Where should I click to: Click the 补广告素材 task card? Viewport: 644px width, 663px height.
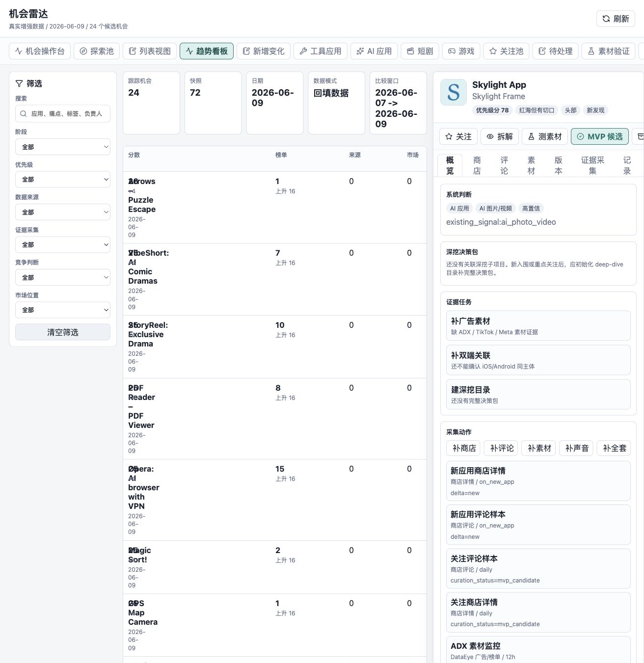pos(538,326)
